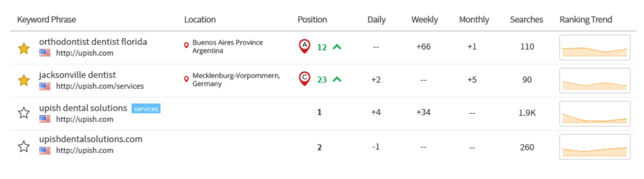Click the blue services tag
Image resolution: width=644 pixels, height=179 pixels.
click(146, 108)
